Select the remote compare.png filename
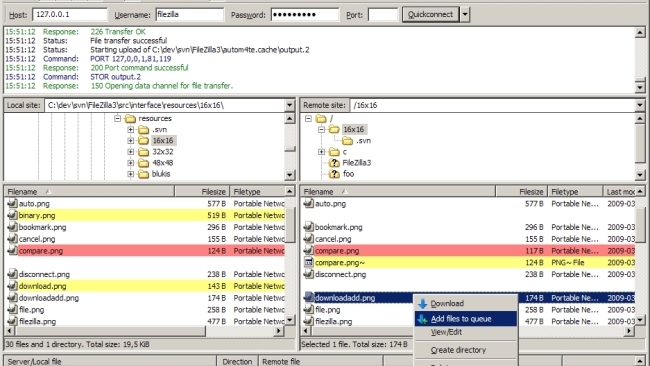The height and width of the screenshot is (366, 650). coord(337,251)
